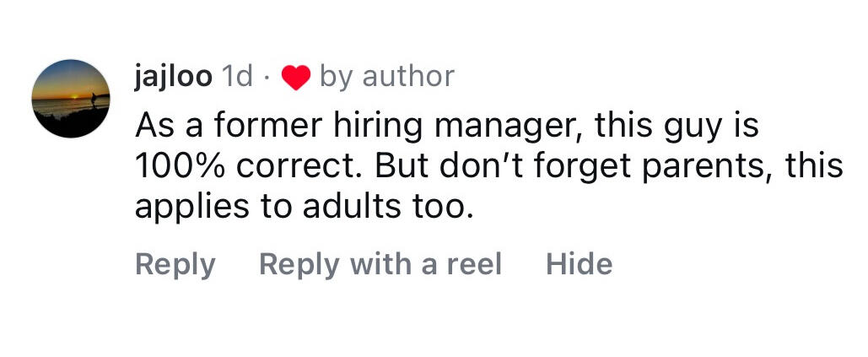Tap the circular sunset avatar
868x357 pixels.
[x=71, y=98]
